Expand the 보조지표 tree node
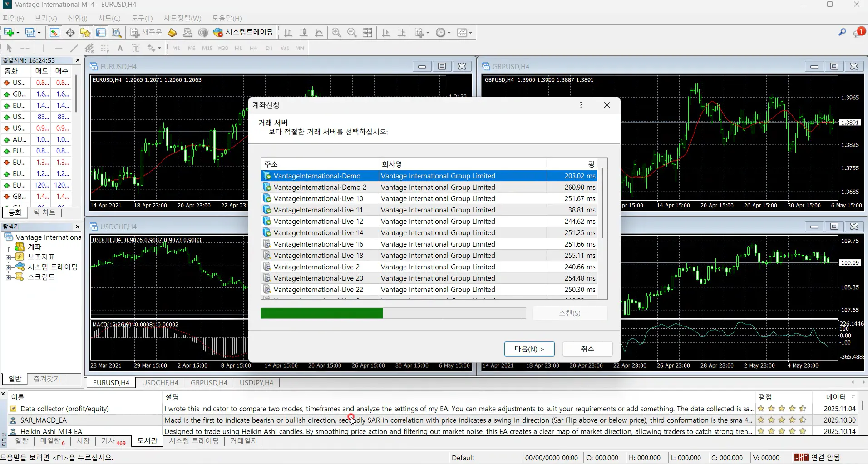 pos(8,257)
